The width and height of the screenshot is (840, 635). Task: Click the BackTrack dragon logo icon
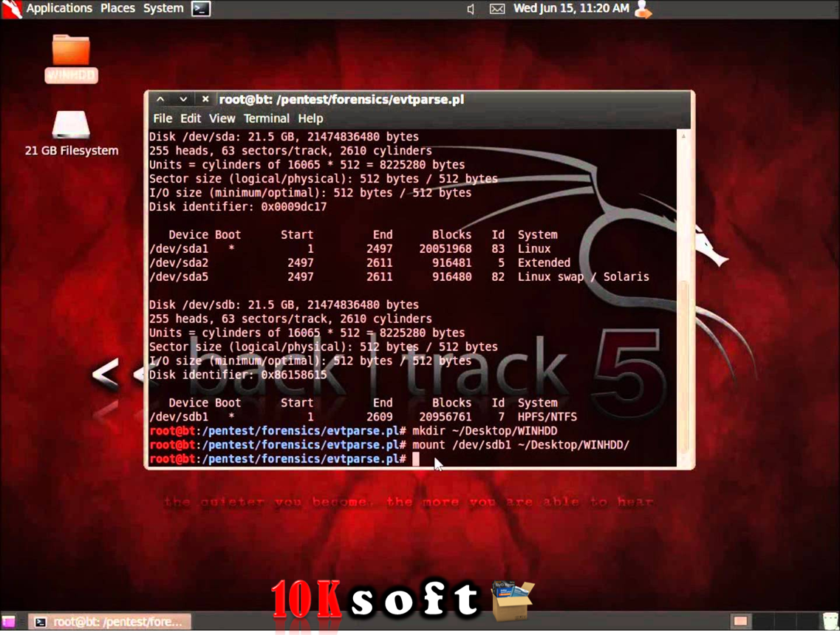11,9
